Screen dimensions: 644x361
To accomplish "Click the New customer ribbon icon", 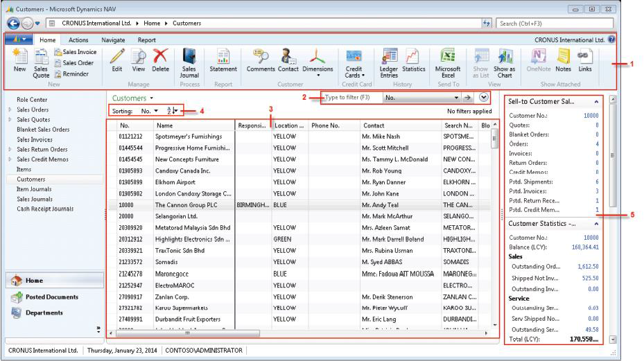I will [x=19, y=60].
